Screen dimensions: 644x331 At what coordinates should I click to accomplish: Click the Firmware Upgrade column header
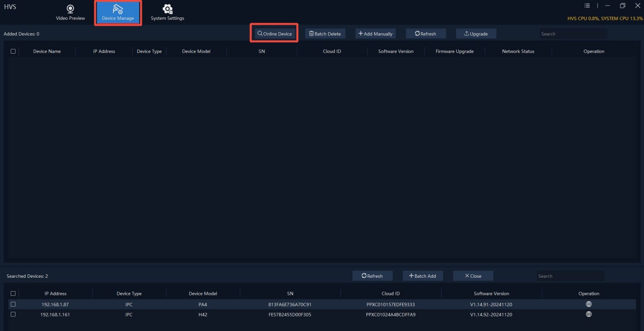454,51
